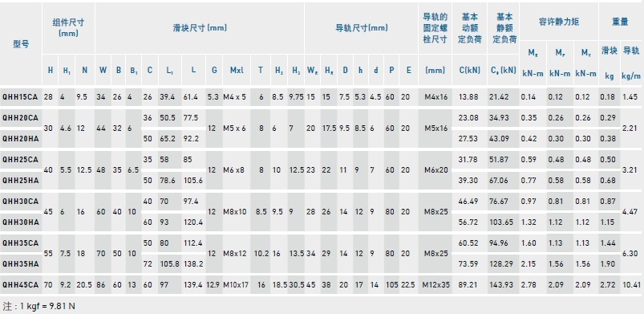
Task: Click the 滑块尺寸 (mm) header
Action: [200, 28]
